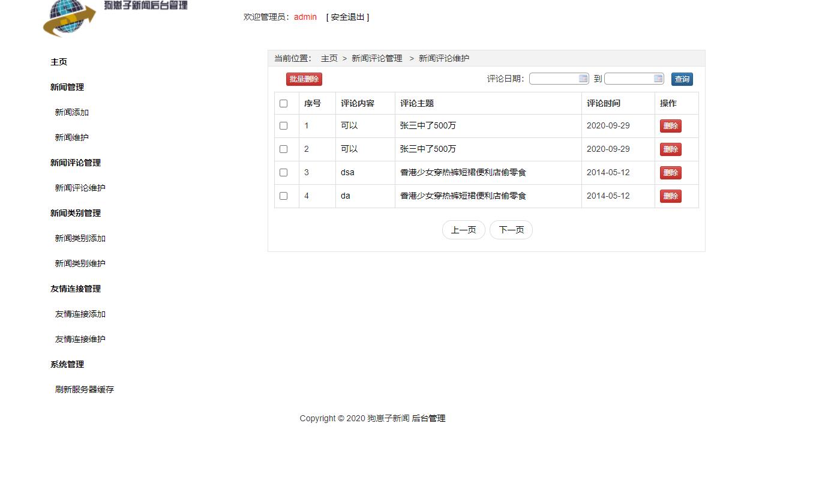
Task: Click 刷新服务器缓存 in the sidebar
Action: pyautogui.click(x=83, y=389)
